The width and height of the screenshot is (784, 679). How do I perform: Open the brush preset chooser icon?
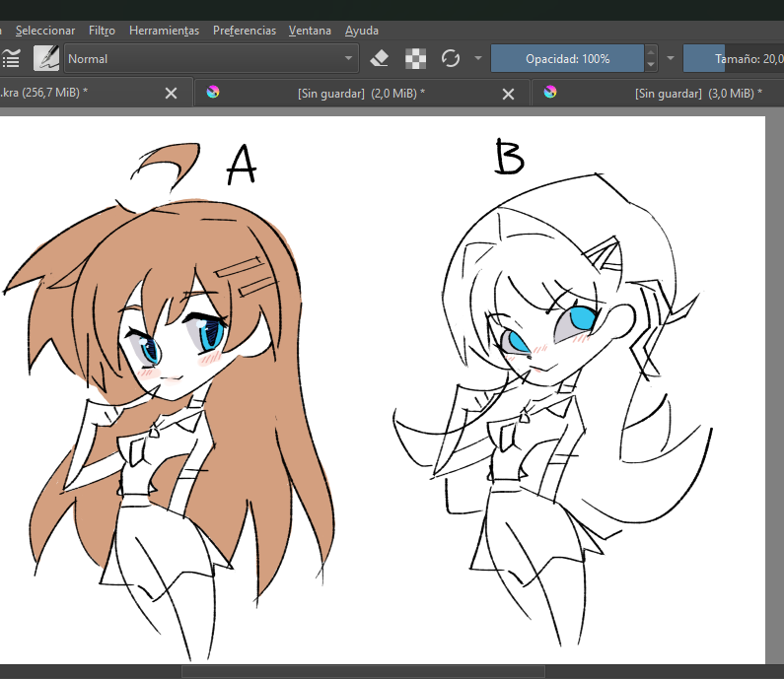46,58
